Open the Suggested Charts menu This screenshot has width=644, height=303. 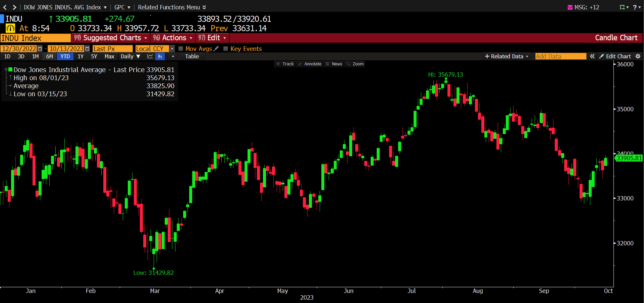click(111, 38)
